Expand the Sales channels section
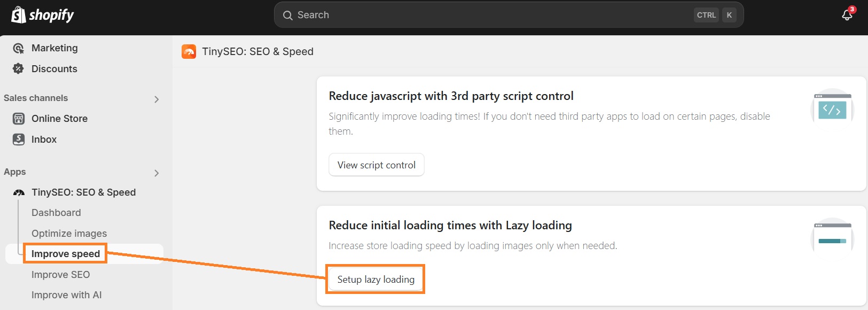 pyautogui.click(x=157, y=99)
